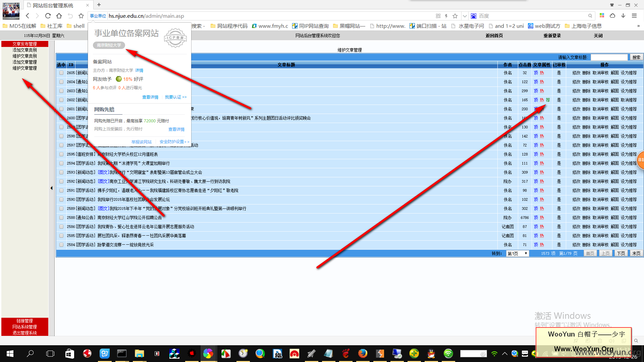Image resolution: width=644 pixels, height=362 pixels.
Task: Expand address bar history dropdown arrow
Action: point(465,16)
